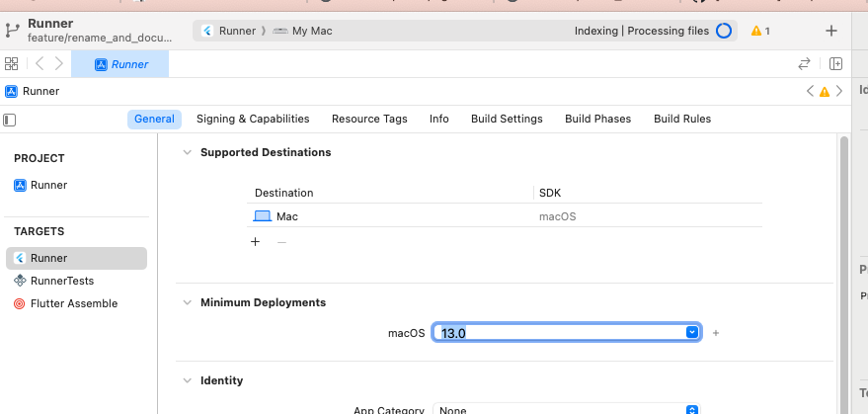Click the swap arrows editor options icon

[804, 64]
